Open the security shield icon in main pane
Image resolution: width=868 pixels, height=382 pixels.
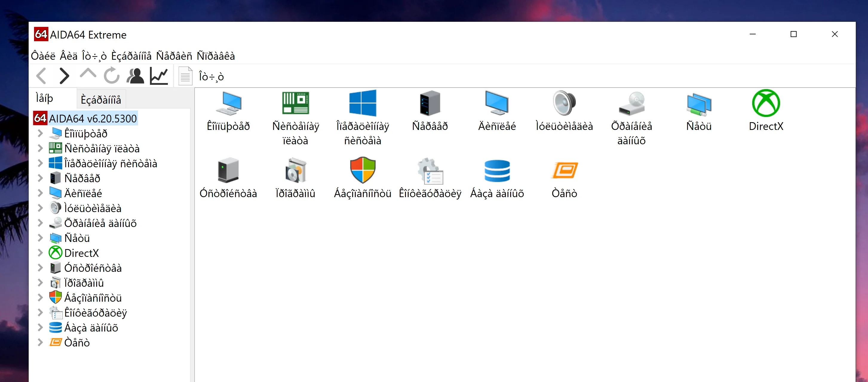pos(363,170)
